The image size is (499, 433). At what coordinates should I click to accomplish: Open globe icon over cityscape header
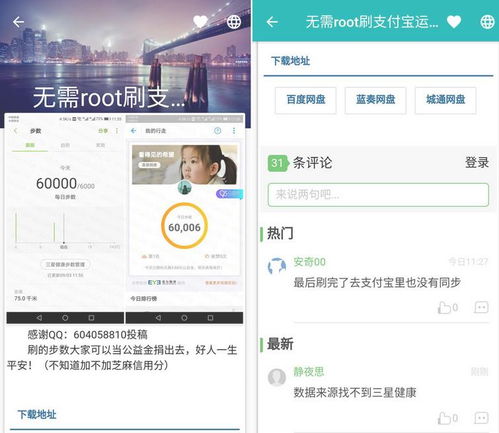(x=234, y=22)
